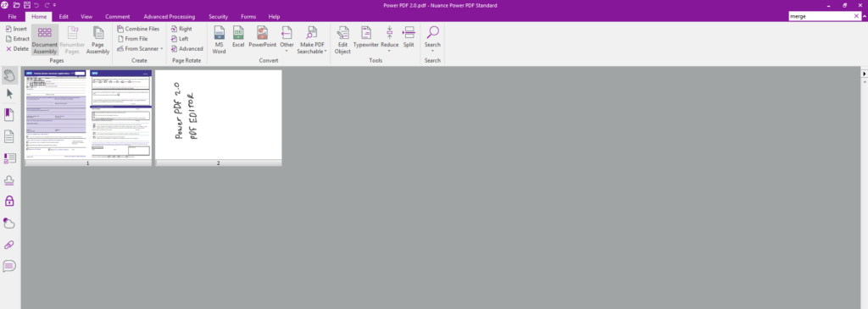Click the merge search input field
Viewport: 868px width, 309px height.
(x=821, y=17)
